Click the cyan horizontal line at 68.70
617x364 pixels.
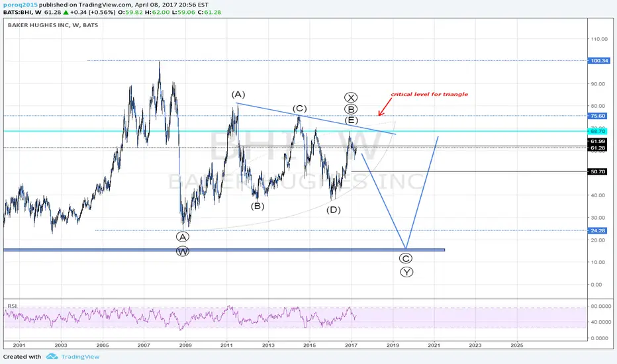pos(295,131)
